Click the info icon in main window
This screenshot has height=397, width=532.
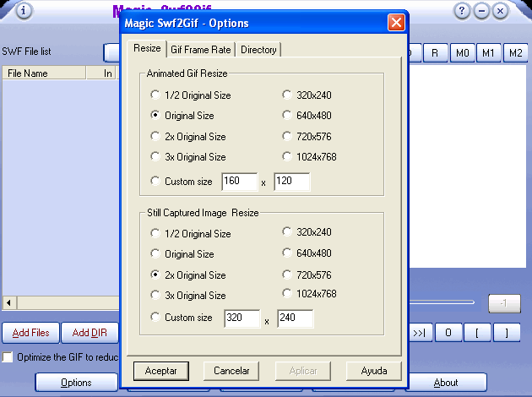[x=24, y=11]
